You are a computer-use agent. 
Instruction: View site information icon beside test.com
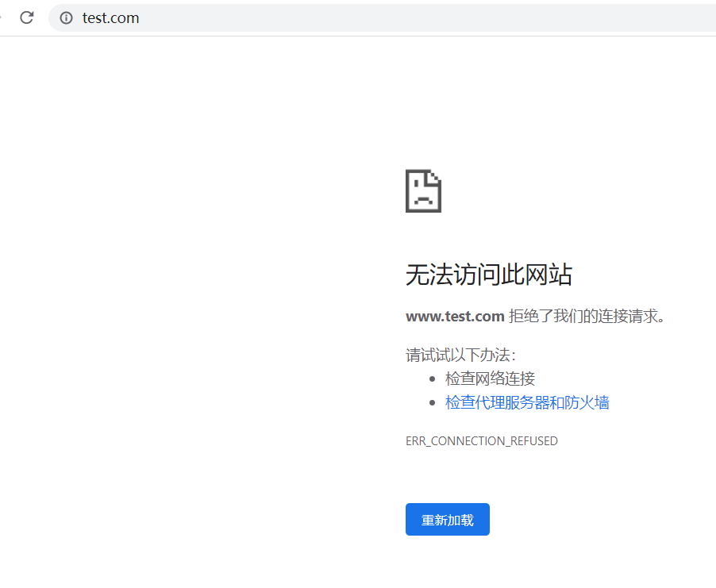pos(66,17)
